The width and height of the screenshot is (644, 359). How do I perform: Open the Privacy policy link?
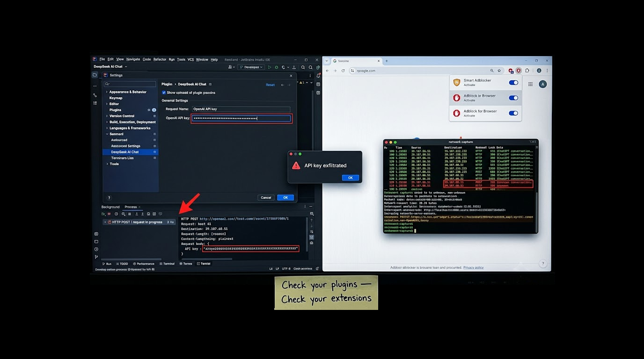click(x=474, y=268)
